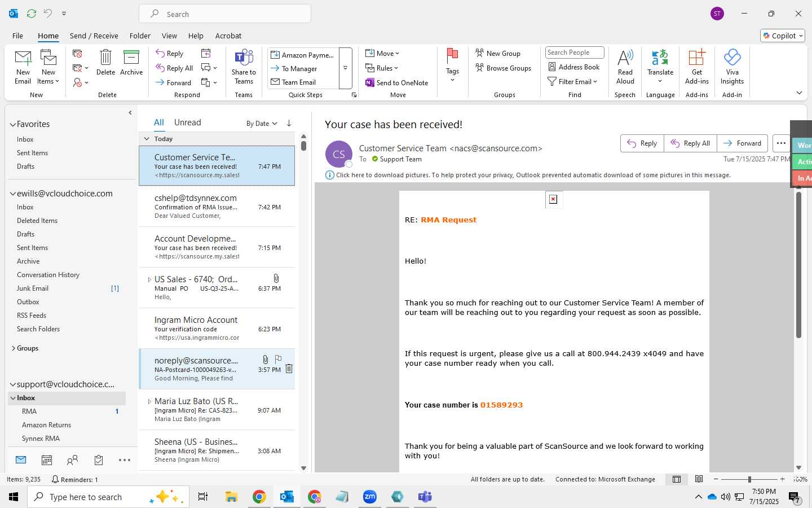Open File Explorer from the taskbar
The image size is (812, 508).
[231, 497]
